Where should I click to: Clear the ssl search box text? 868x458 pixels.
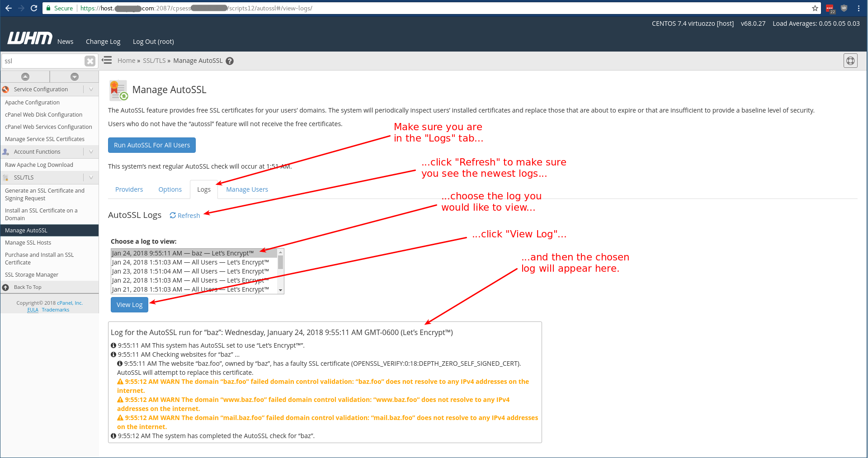coord(90,61)
